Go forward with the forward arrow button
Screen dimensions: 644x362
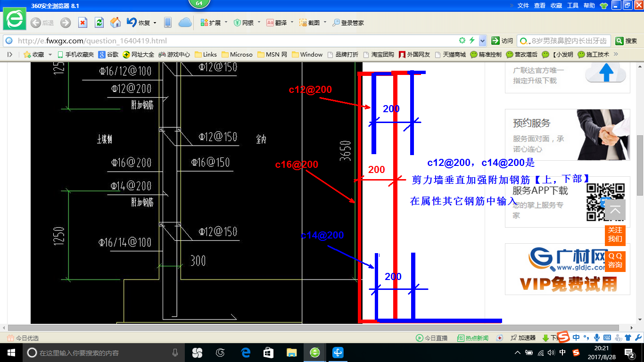click(66, 23)
